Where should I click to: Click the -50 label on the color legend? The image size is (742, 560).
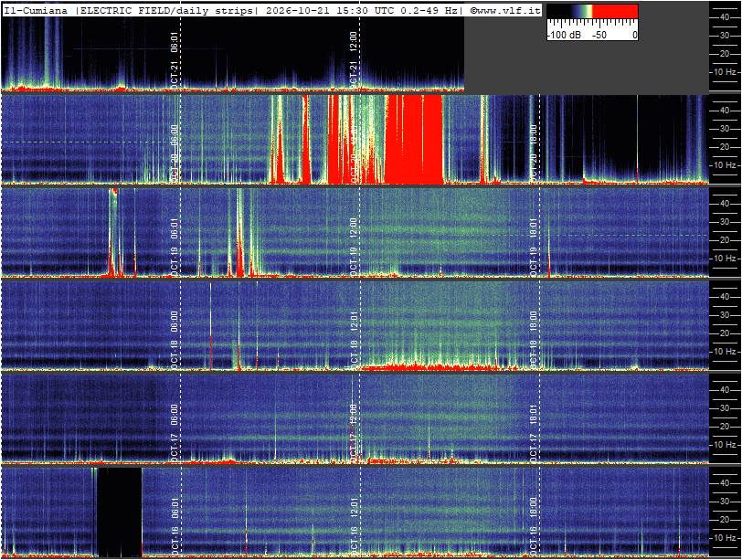[599, 35]
